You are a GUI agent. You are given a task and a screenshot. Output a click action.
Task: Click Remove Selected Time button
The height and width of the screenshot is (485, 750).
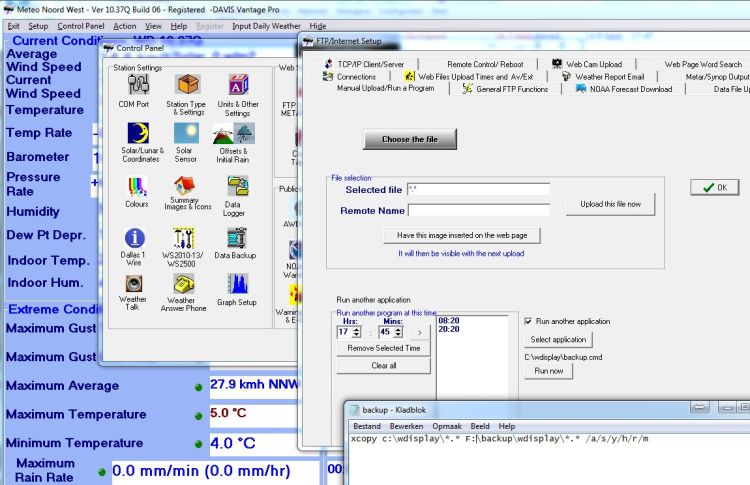(384, 348)
